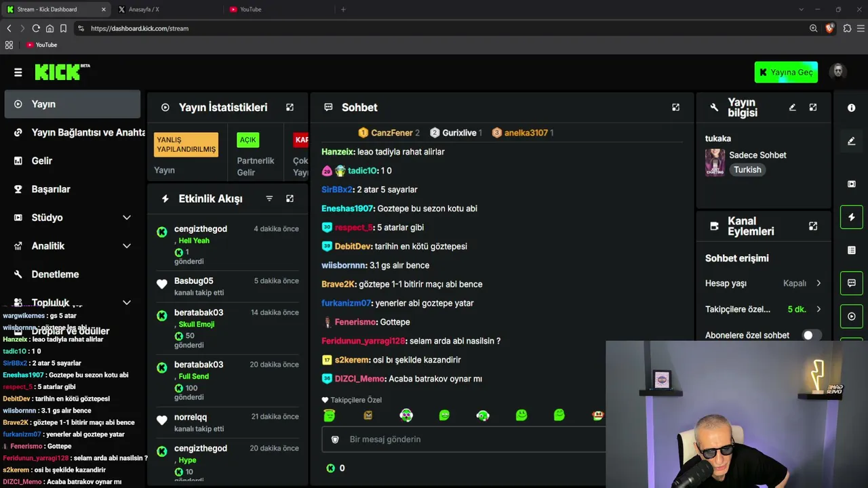868x488 pixels.
Task: Switch to the YouTube browser tab
Action: point(278,9)
